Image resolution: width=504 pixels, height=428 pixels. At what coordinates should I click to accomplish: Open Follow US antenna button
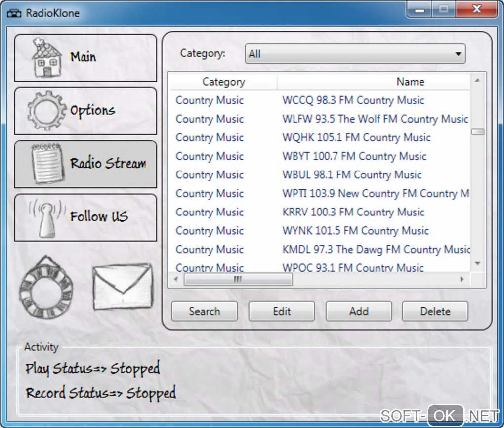(x=85, y=217)
